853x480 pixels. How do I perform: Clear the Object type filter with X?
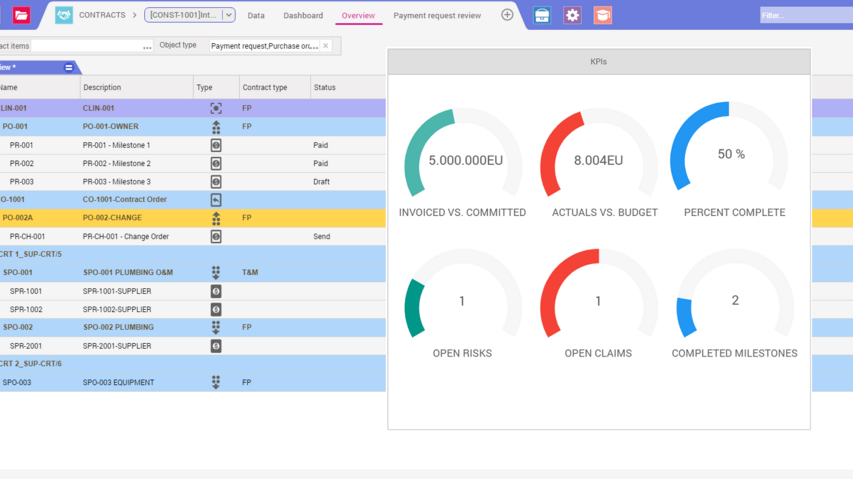[x=326, y=46]
